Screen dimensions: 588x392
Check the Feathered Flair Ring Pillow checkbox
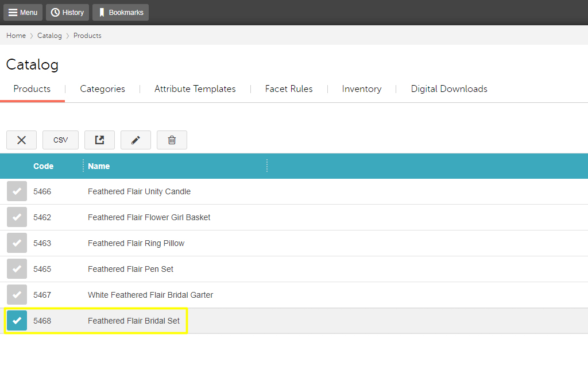coord(17,243)
